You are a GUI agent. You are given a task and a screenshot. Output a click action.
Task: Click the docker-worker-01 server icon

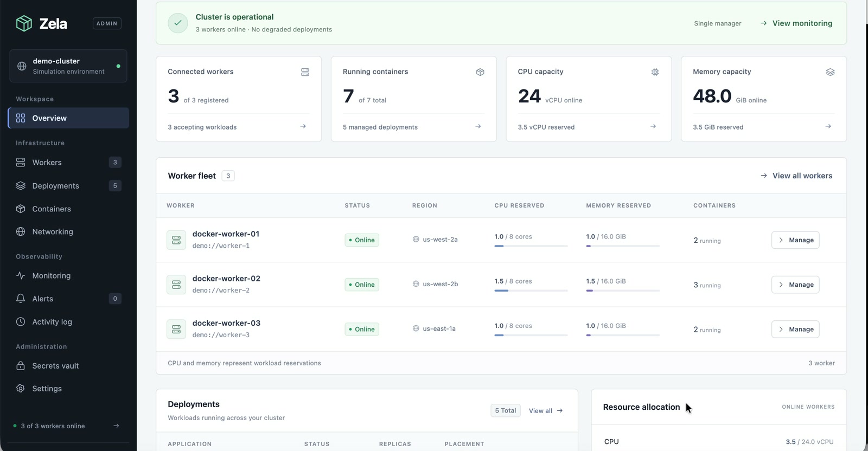(176, 240)
